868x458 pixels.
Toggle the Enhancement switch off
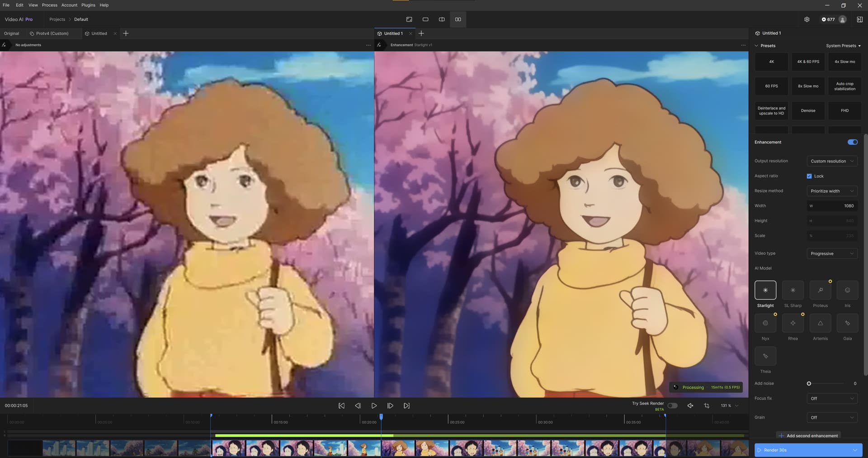point(852,142)
